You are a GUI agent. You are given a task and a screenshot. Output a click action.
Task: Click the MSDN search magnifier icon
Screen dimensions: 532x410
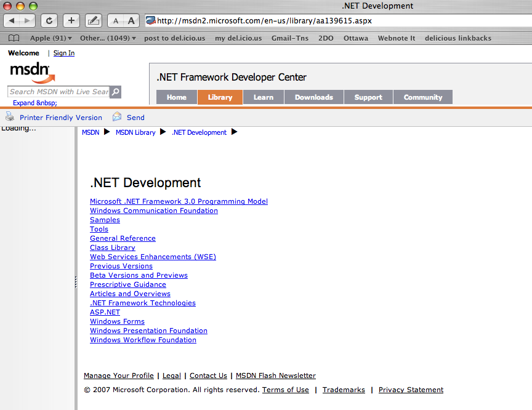click(115, 92)
